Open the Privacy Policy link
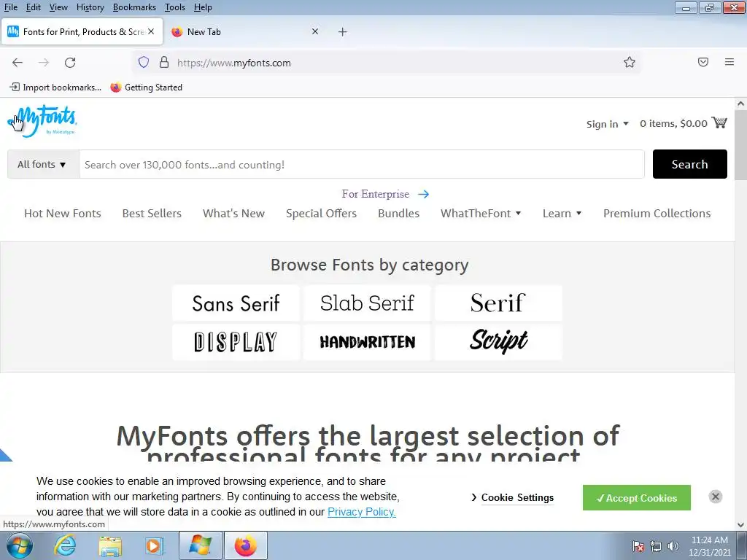747x560 pixels. point(362,512)
